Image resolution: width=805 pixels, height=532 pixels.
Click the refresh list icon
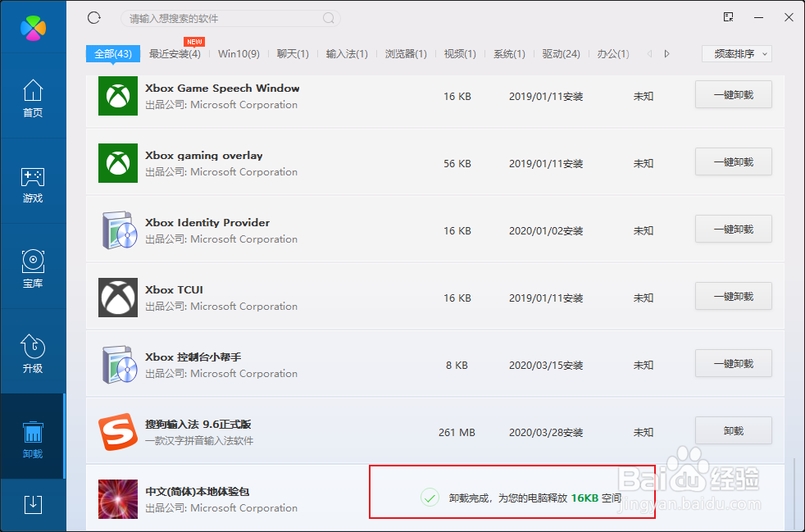click(x=94, y=18)
